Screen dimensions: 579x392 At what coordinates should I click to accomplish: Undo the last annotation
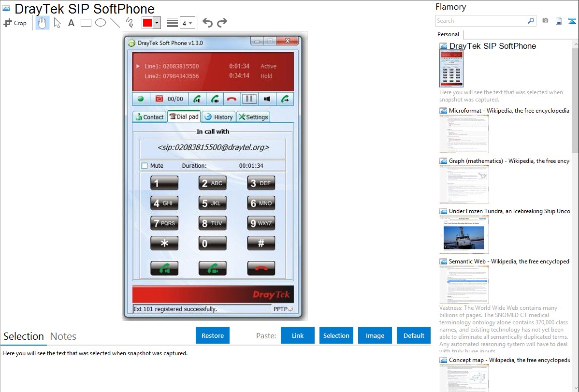click(207, 23)
